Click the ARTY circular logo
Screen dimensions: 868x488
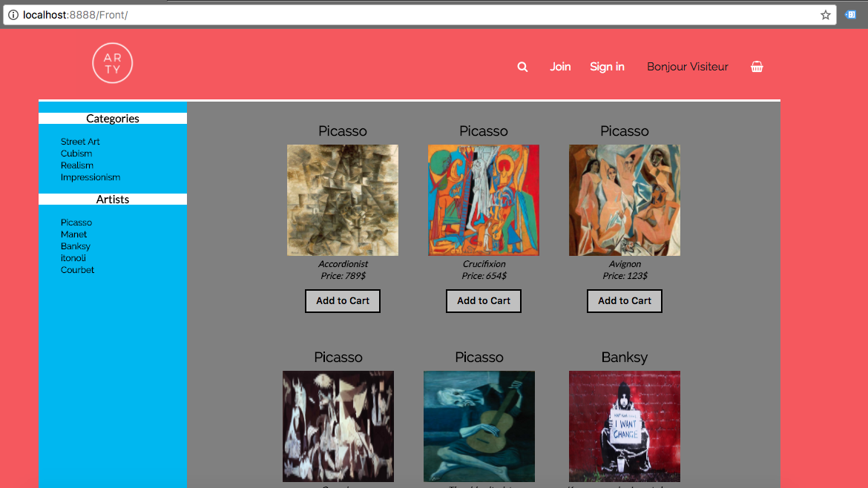112,63
